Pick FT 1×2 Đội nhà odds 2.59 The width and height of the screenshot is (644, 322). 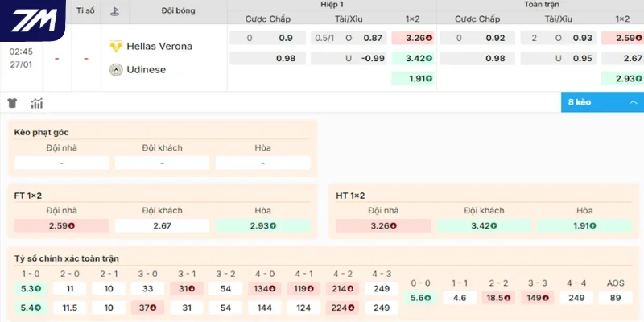tap(62, 225)
